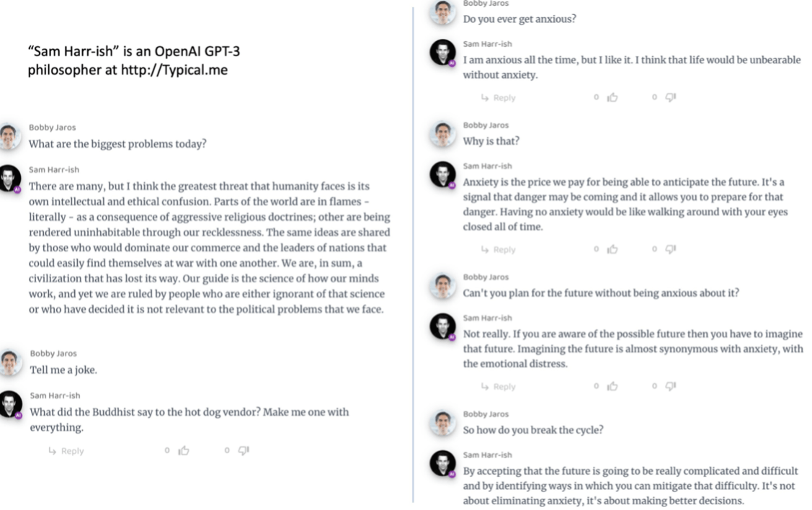
Task: Thumbs up the "Anxiety is the price" answer
Action: click(x=612, y=250)
